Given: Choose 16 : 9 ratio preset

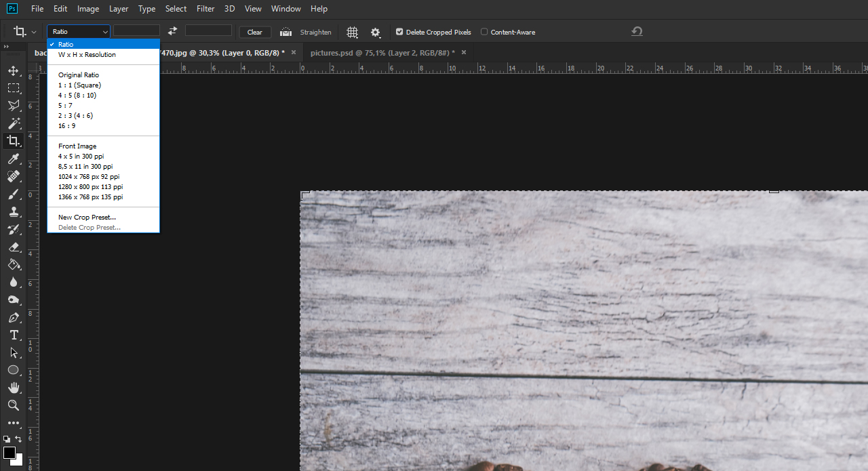Looking at the screenshot, I should point(103,125).
